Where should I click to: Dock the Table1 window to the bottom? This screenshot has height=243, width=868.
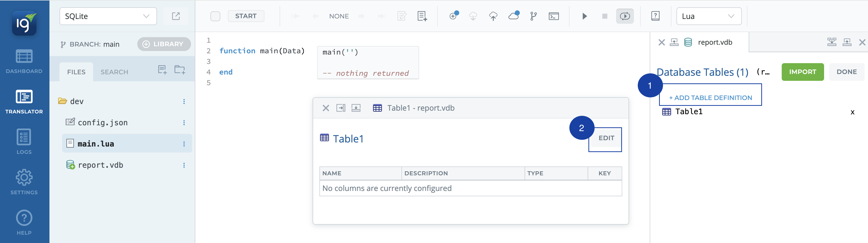(x=356, y=108)
